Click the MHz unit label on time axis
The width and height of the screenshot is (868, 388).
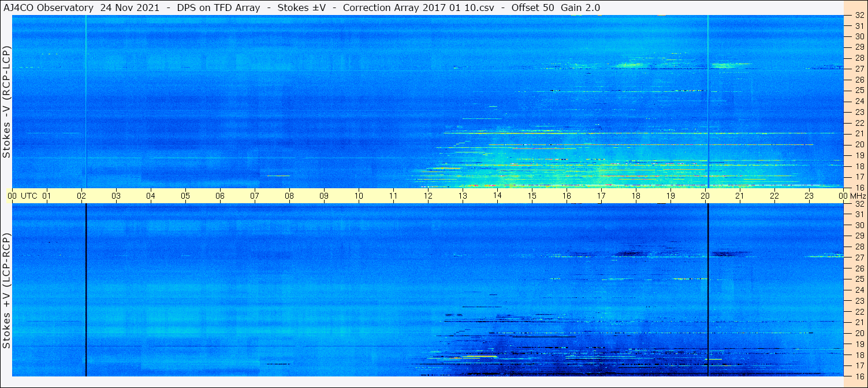pyautogui.click(x=858, y=196)
